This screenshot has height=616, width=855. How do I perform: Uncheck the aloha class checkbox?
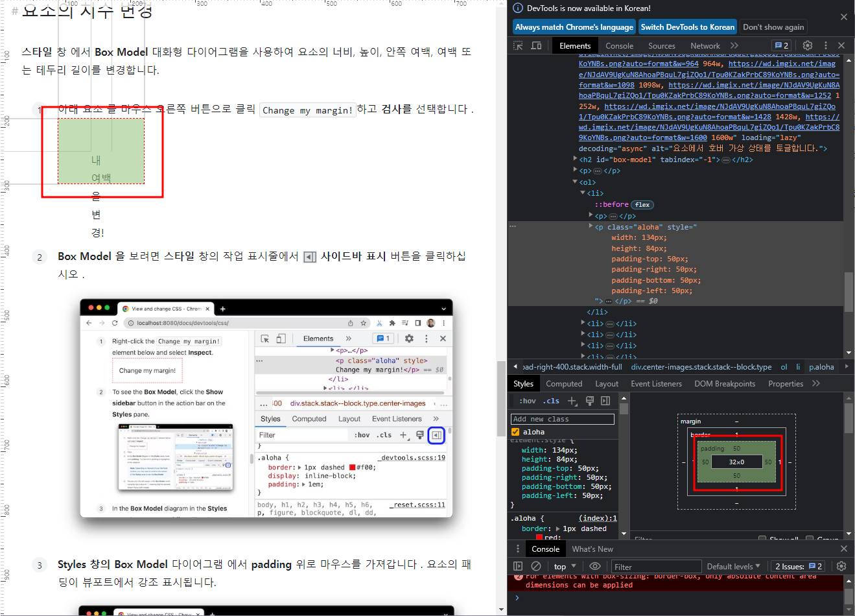516,432
